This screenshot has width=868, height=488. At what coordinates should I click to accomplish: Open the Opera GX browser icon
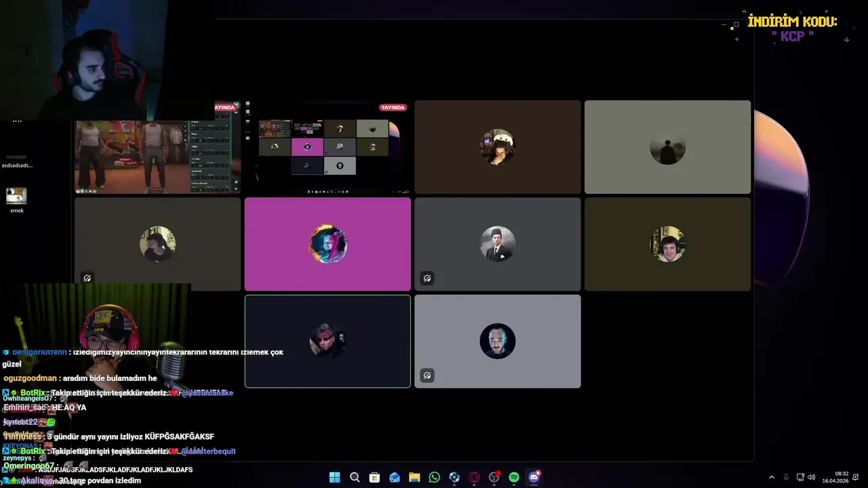[474, 477]
